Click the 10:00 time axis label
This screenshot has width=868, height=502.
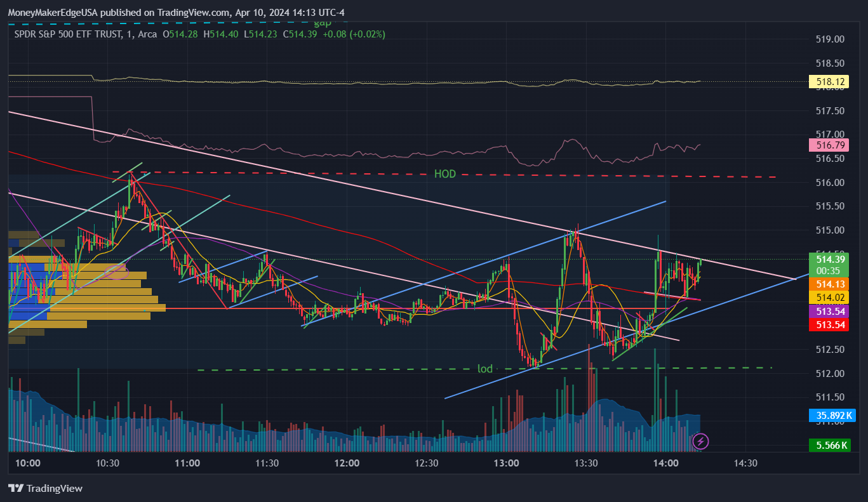tap(28, 463)
